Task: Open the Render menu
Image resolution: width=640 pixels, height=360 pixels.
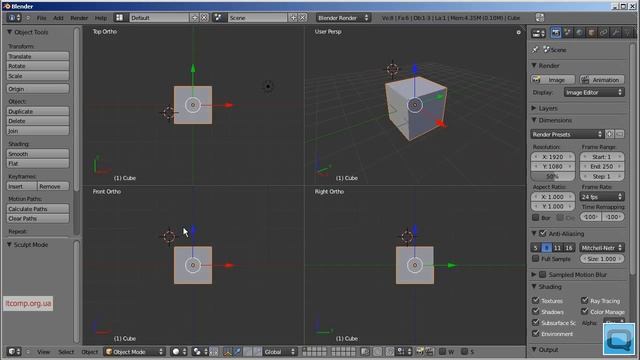Action: pos(79,18)
